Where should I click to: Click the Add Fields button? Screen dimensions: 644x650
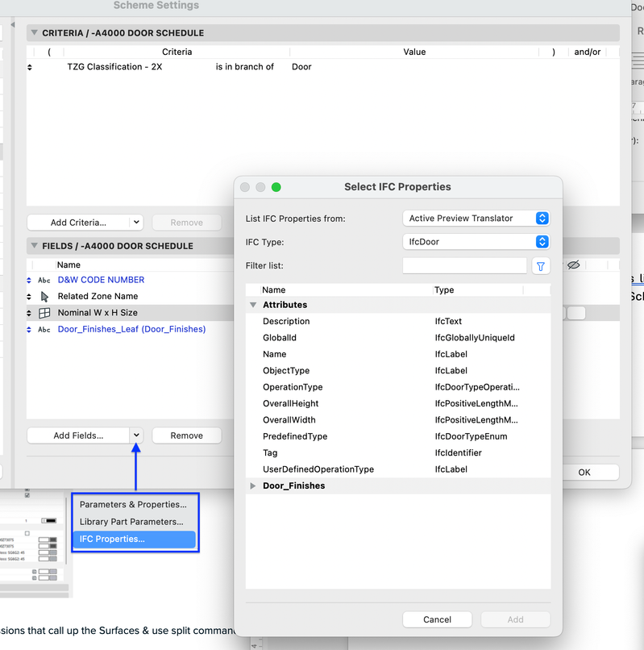click(x=78, y=435)
